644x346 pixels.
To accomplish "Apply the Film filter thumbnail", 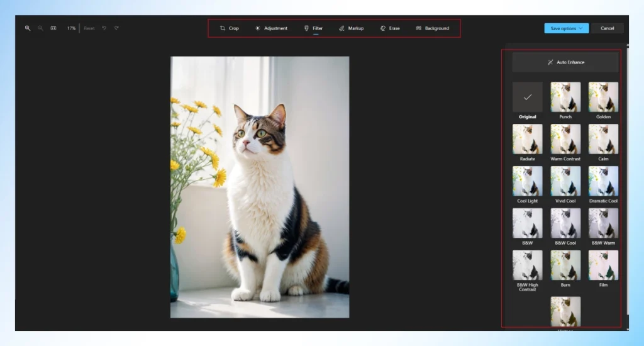I will coord(603,265).
